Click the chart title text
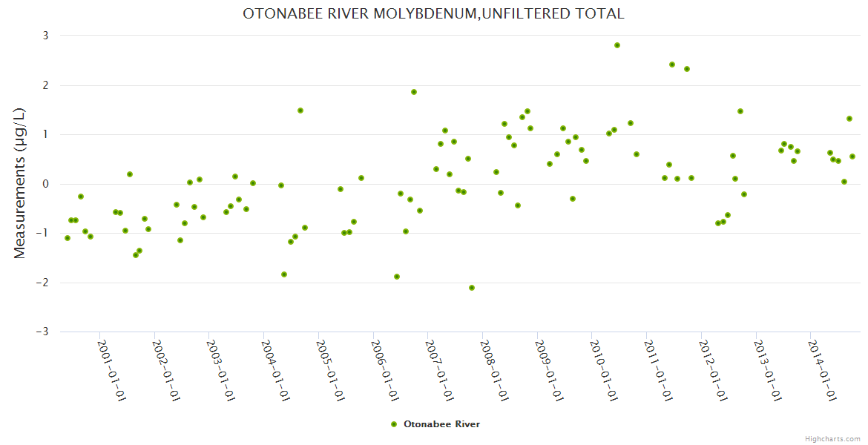The height and width of the screenshot is (445, 868). (x=433, y=14)
